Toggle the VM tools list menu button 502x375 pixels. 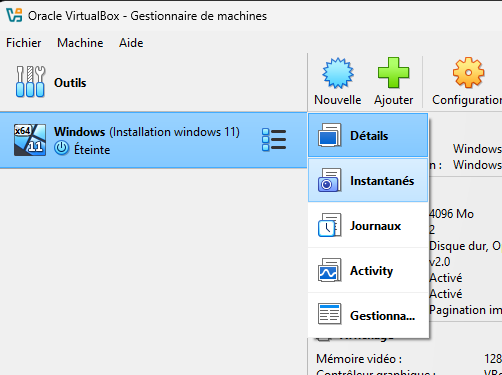pos(274,140)
